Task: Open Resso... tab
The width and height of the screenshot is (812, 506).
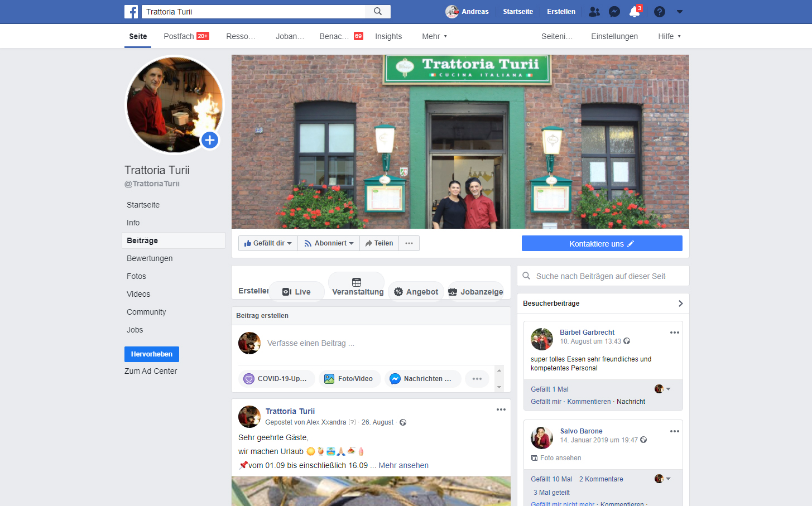Action: pos(241,36)
